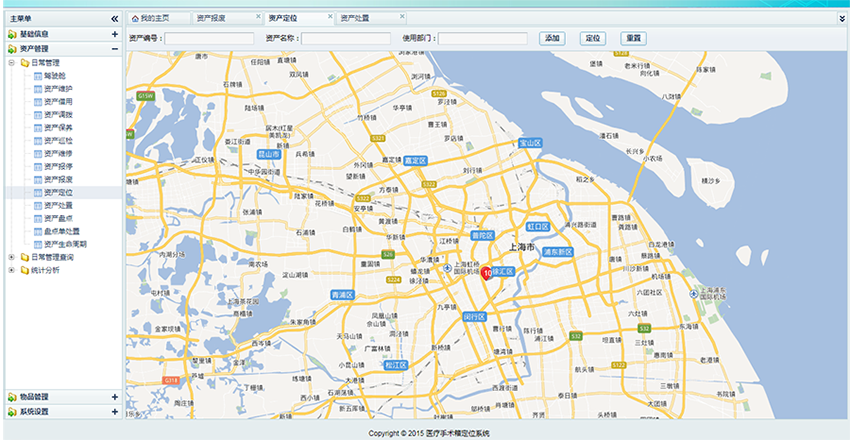The image size is (850, 440).
Task: Expand the 系统设置 section with plus
Action: tap(114, 412)
